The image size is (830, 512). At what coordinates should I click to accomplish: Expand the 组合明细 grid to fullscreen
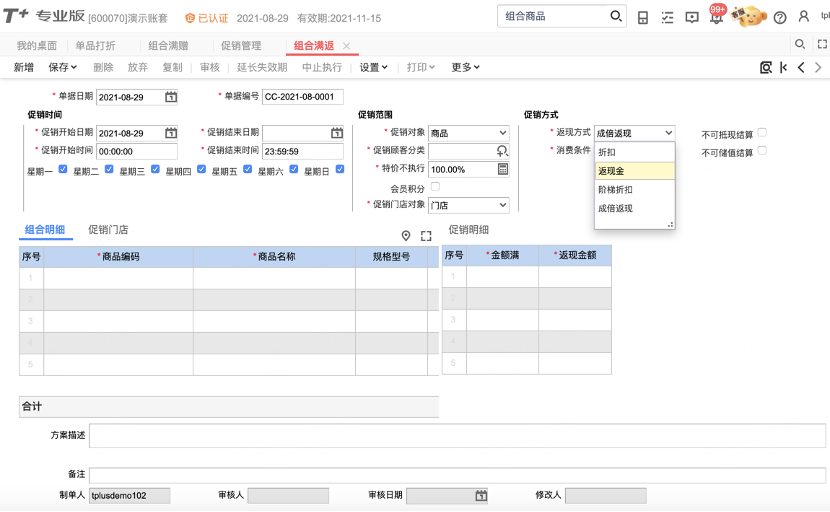426,236
